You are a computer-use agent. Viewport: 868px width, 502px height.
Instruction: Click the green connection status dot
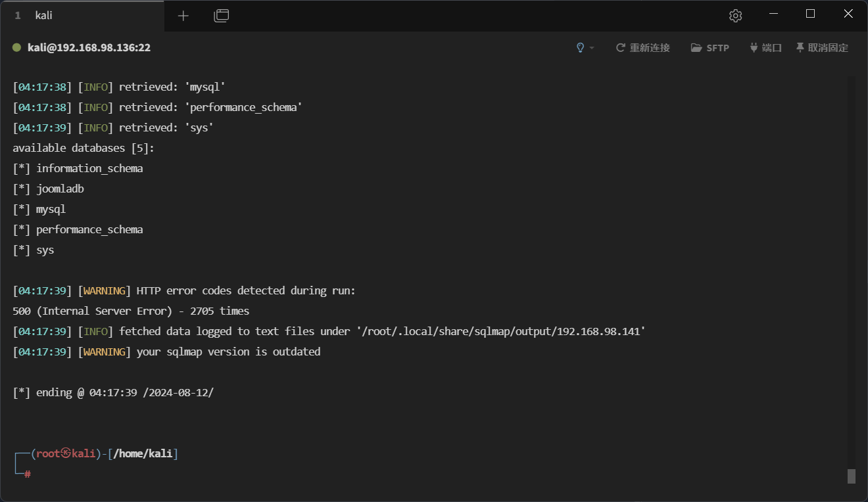point(17,48)
